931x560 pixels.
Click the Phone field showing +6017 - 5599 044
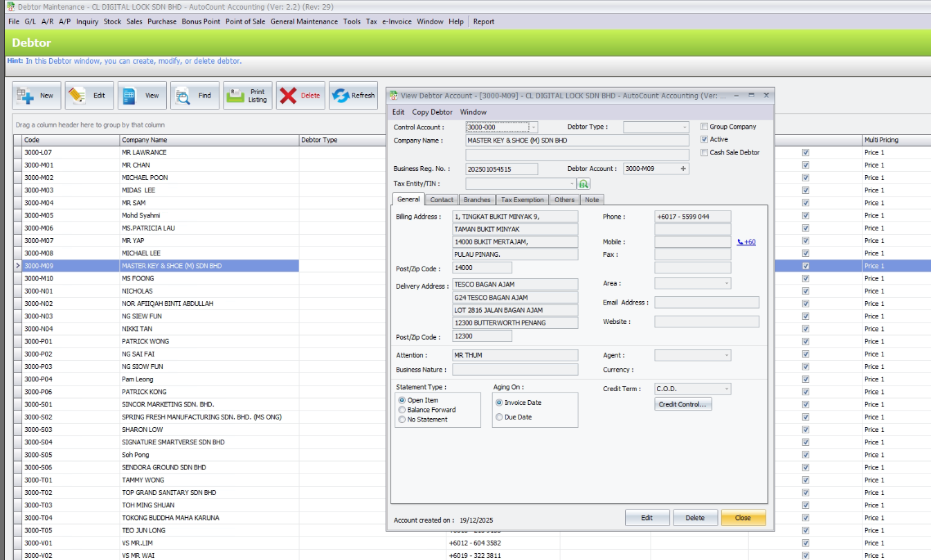click(x=693, y=217)
